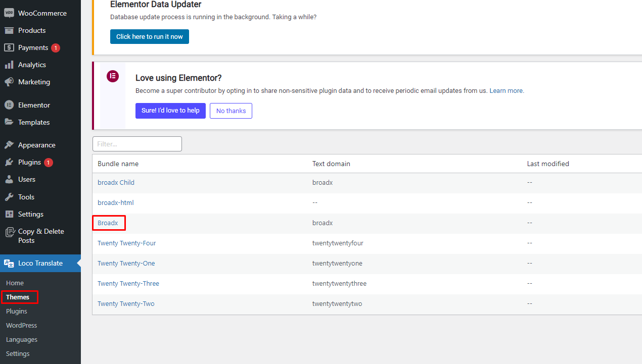This screenshot has width=642, height=364.
Task: Sort by Last modified column header
Action: pos(548,164)
